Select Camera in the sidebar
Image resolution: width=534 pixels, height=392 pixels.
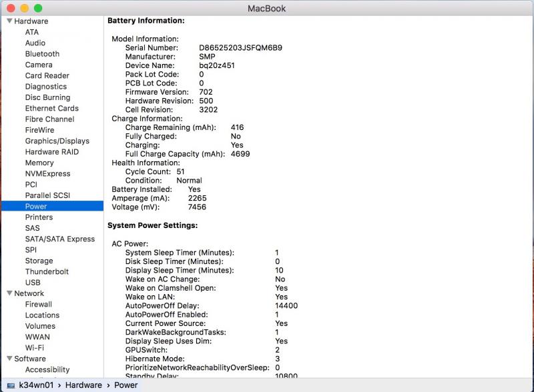tap(39, 65)
